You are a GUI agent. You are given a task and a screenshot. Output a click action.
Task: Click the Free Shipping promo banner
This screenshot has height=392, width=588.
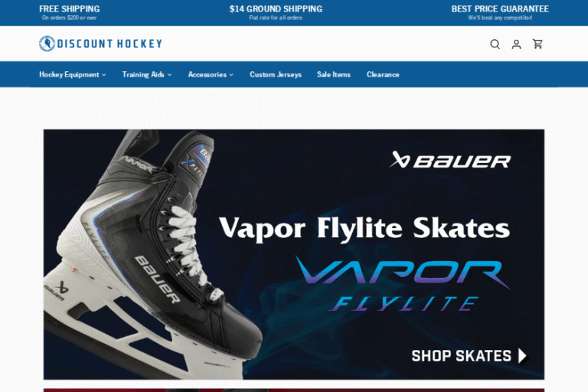pyautogui.click(x=70, y=12)
